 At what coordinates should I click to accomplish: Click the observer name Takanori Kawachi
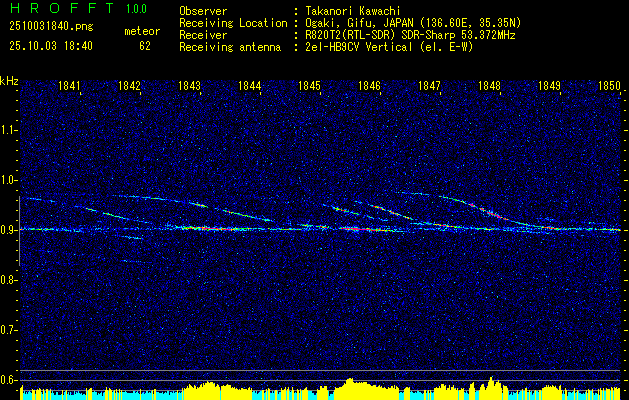tap(353, 11)
